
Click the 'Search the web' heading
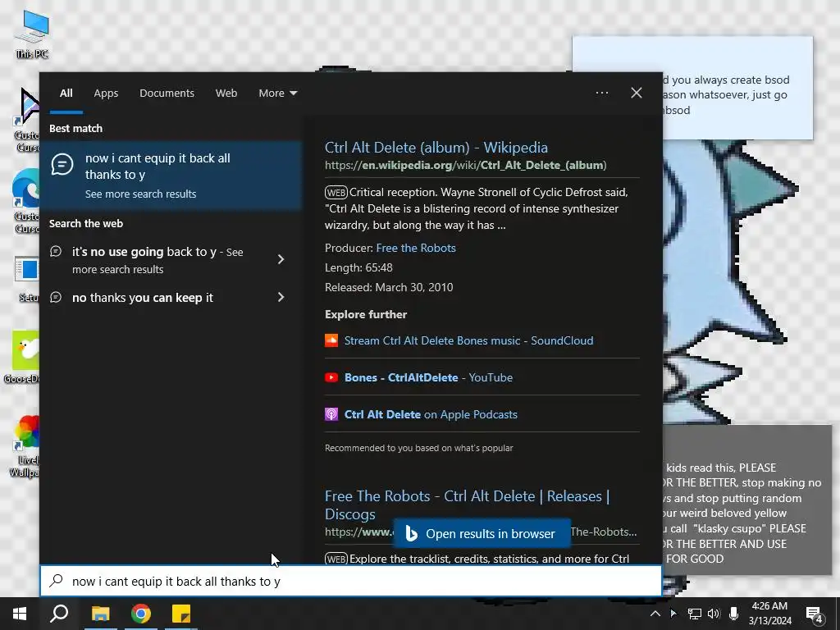pos(86,223)
